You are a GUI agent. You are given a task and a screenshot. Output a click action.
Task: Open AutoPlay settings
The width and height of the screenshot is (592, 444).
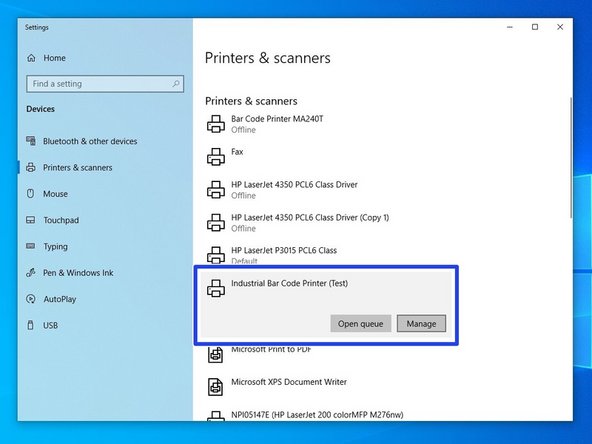(x=60, y=299)
